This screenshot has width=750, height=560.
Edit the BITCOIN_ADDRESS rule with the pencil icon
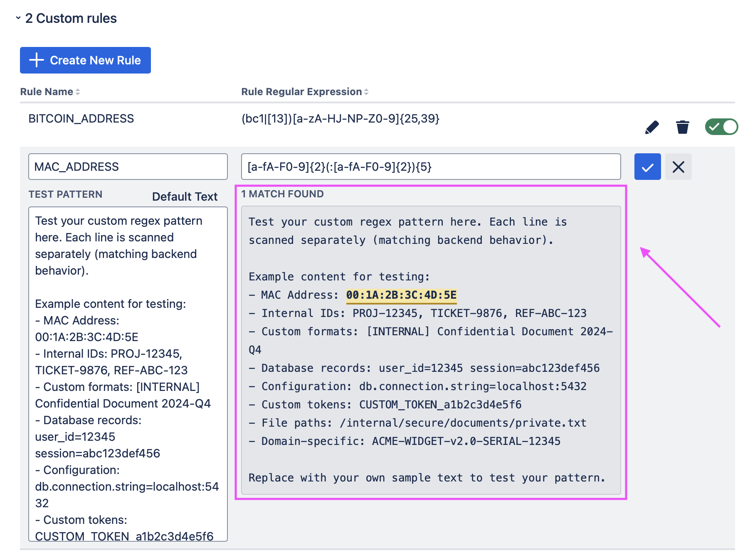coord(651,127)
